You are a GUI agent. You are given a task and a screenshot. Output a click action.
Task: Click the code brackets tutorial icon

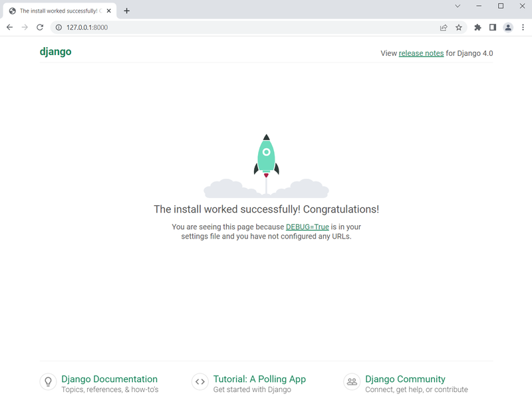[x=200, y=381]
